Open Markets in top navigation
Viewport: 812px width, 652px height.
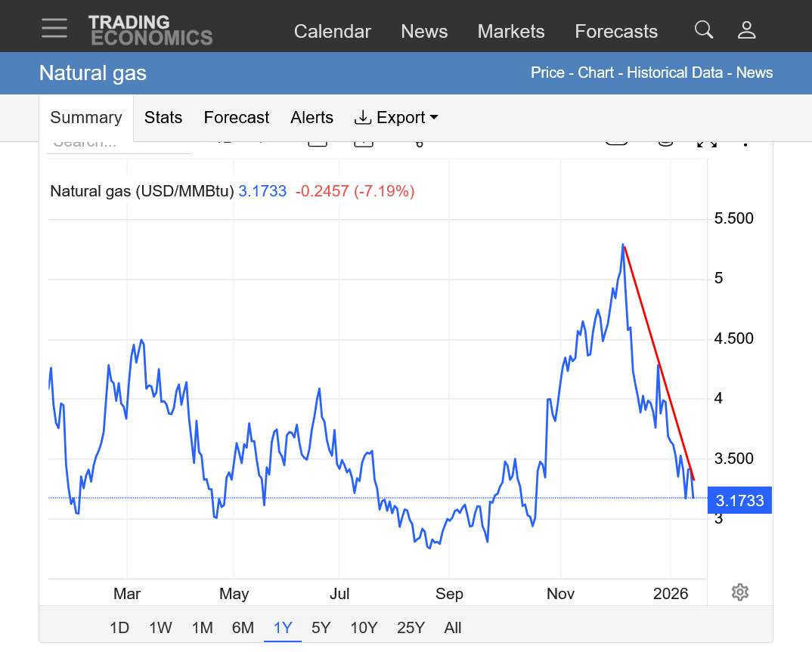tap(511, 32)
